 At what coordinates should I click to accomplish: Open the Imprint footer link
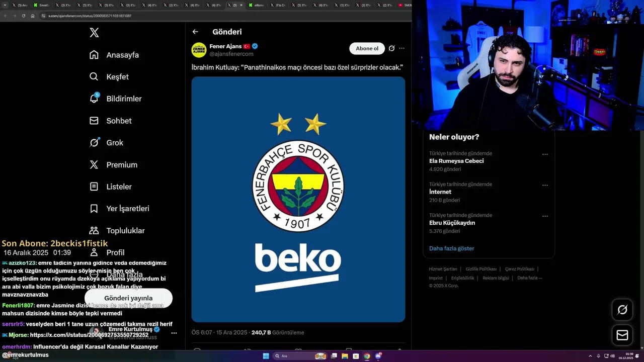point(436,278)
